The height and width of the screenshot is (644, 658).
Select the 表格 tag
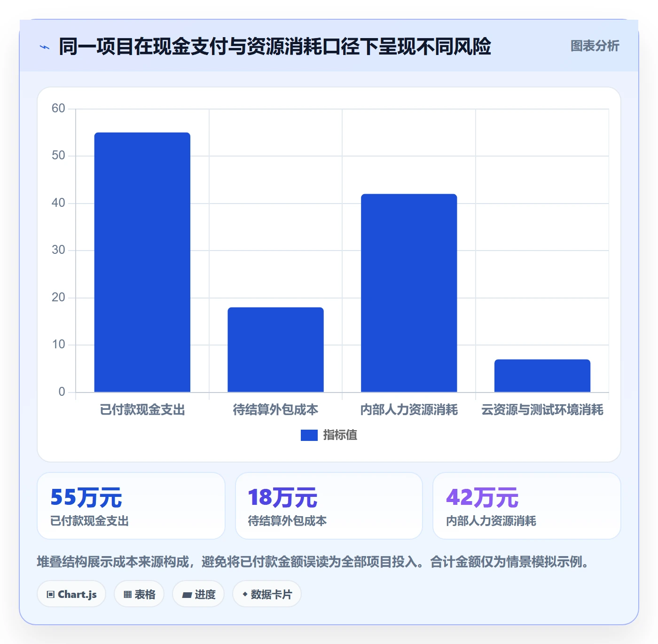(x=139, y=594)
